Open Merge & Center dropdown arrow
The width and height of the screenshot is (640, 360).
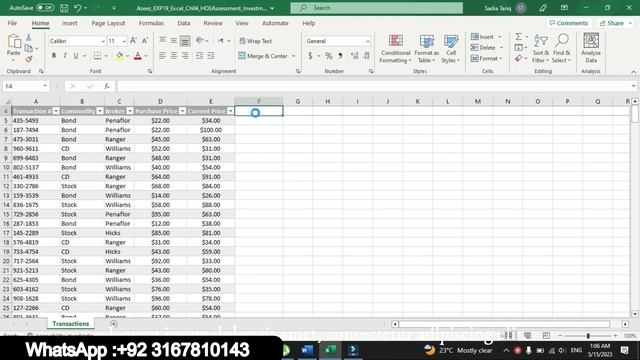pyautogui.click(x=293, y=56)
